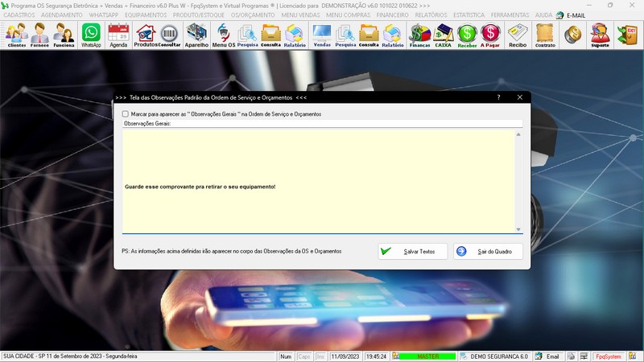Click the gold coin toolbar icon
Image resolution: width=644 pixels, height=362 pixels.
[572, 35]
